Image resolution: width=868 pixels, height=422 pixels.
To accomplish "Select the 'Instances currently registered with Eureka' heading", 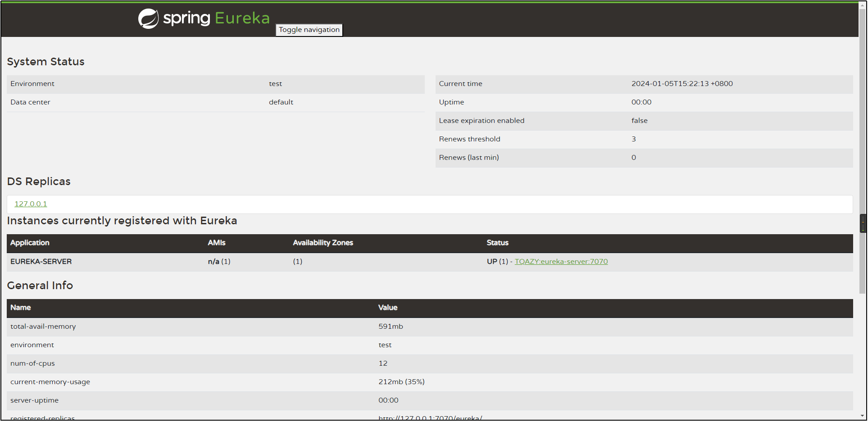I will click(122, 221).
